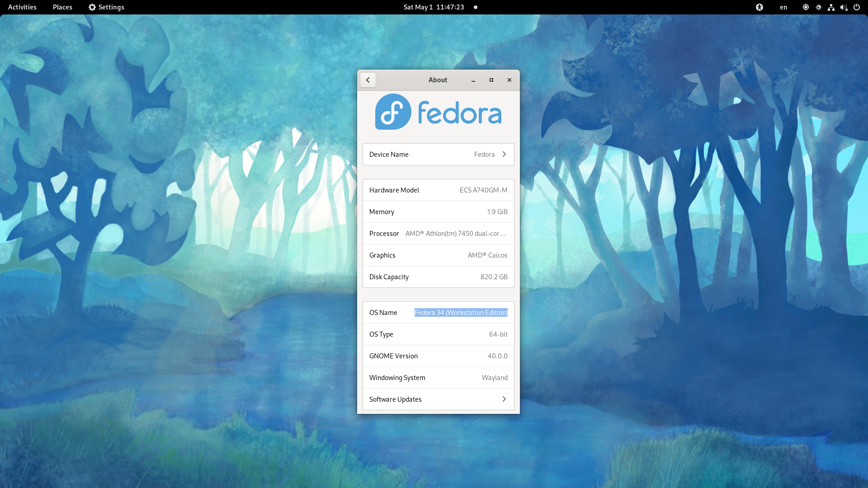
Task: Click the language indicator 'en' in taskbar
Action: [x=783, y=7]
